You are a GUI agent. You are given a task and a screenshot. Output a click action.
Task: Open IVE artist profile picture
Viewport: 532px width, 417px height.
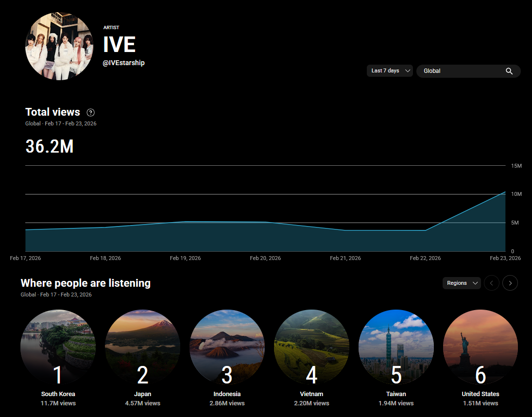coord(59,46)
